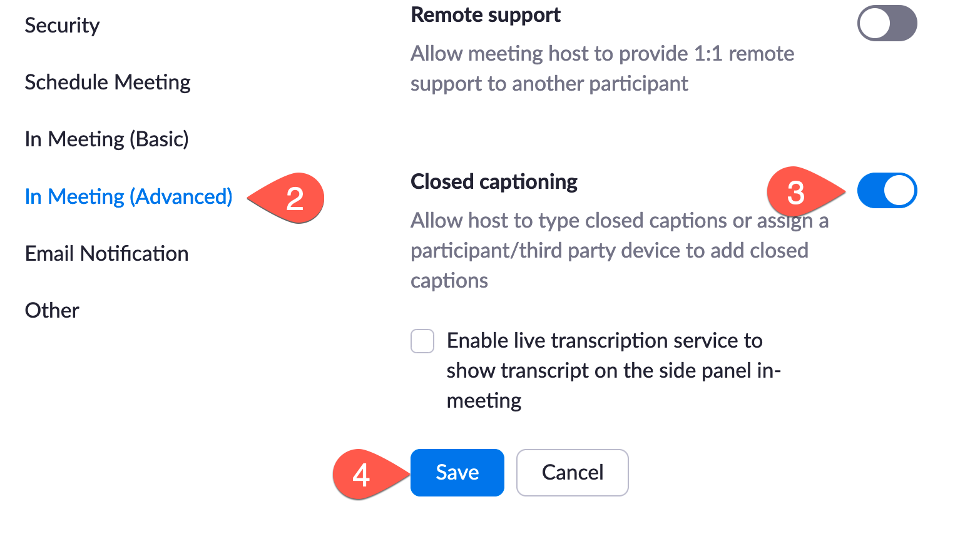Click the numbered marker 3 annotation
The image size is (980, 539).
pyautogui.click(x=797, y=193)
